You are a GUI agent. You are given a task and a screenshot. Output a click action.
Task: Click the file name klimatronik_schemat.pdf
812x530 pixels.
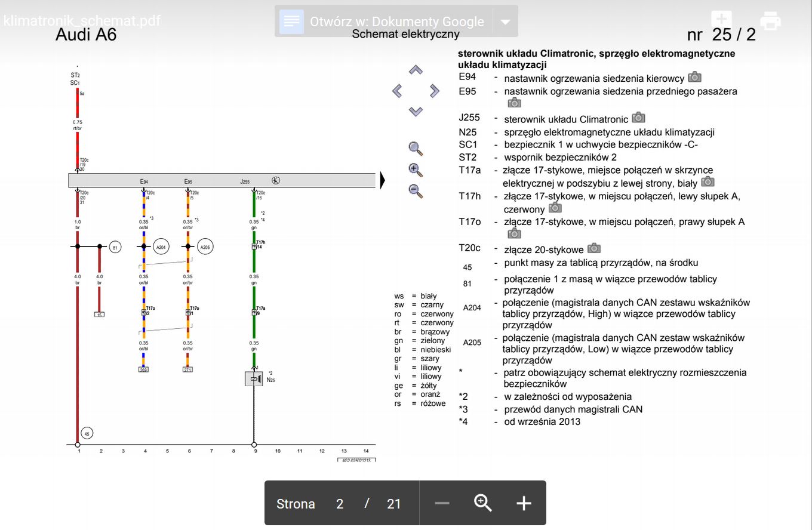82,21
